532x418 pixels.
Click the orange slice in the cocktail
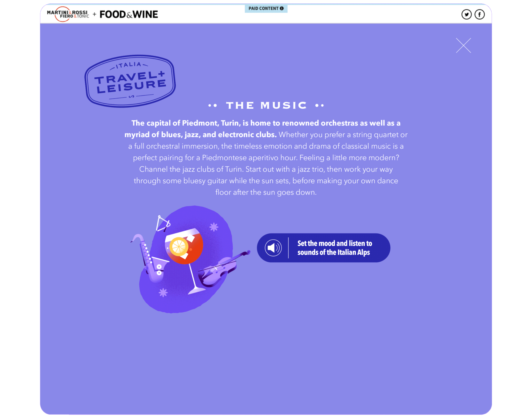tap(179, 246)
